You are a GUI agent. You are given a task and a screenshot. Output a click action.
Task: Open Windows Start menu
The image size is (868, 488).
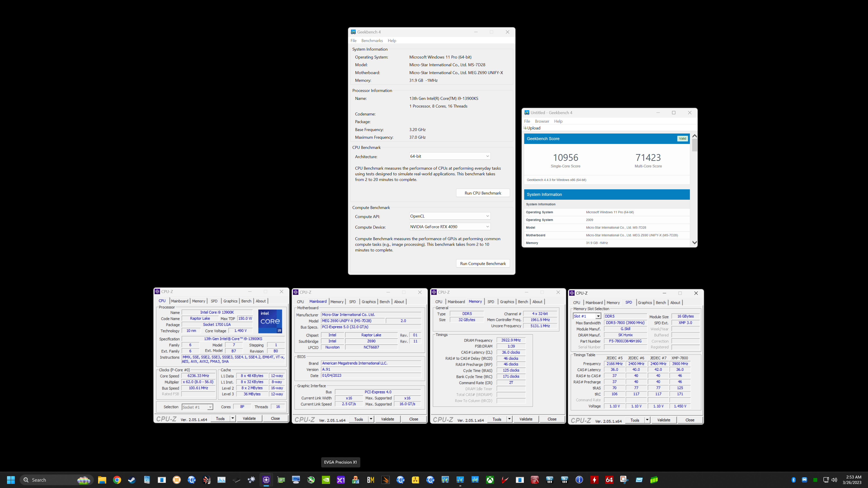click(x=11, y=480)
